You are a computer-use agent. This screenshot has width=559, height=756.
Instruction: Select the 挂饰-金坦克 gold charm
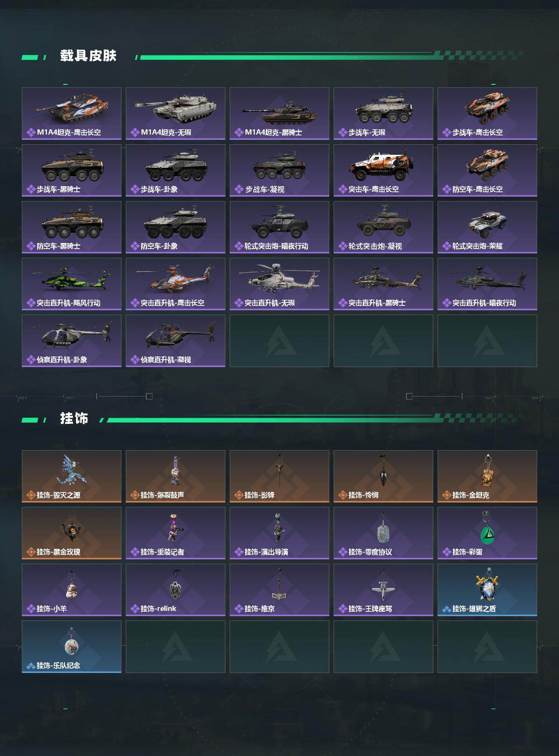(487, 476)
